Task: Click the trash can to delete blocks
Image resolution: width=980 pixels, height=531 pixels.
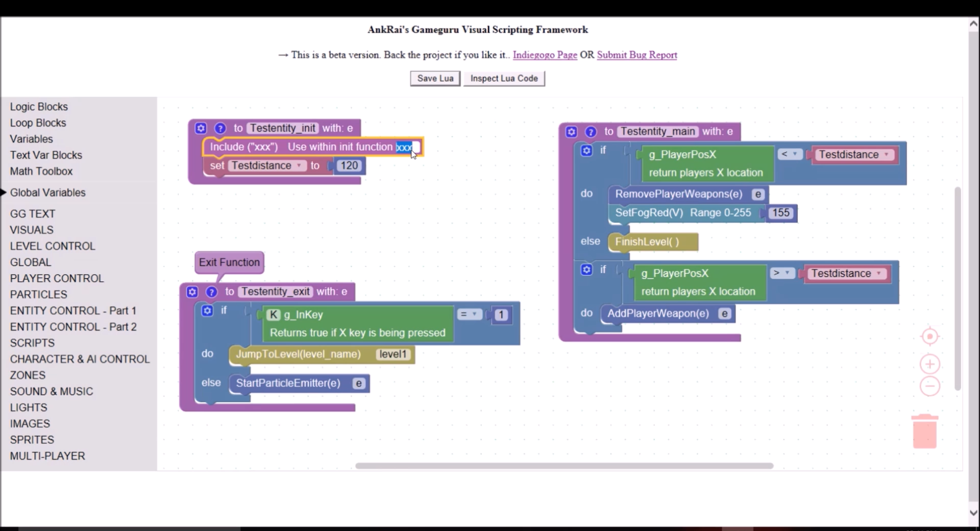Action: [924, 430]
